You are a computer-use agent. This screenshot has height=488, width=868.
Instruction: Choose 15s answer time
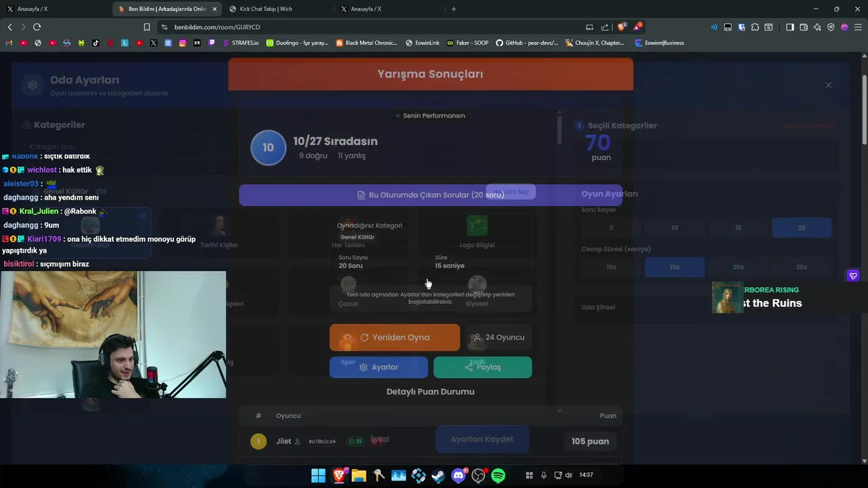click(674, 267)
